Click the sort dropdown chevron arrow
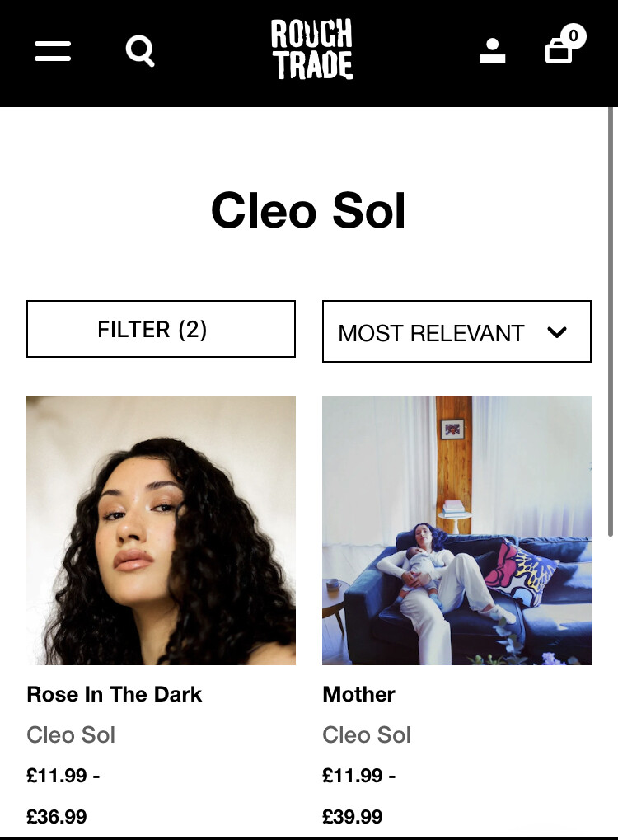The height and width of the screenshot is (840, 618). click(x=557, y=333)
